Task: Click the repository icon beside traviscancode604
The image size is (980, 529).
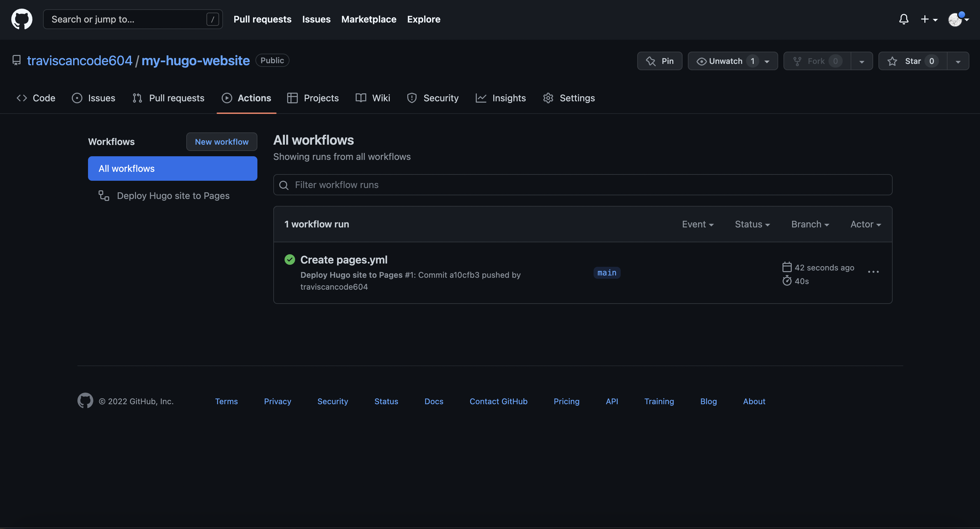Action: click(16, 60)
